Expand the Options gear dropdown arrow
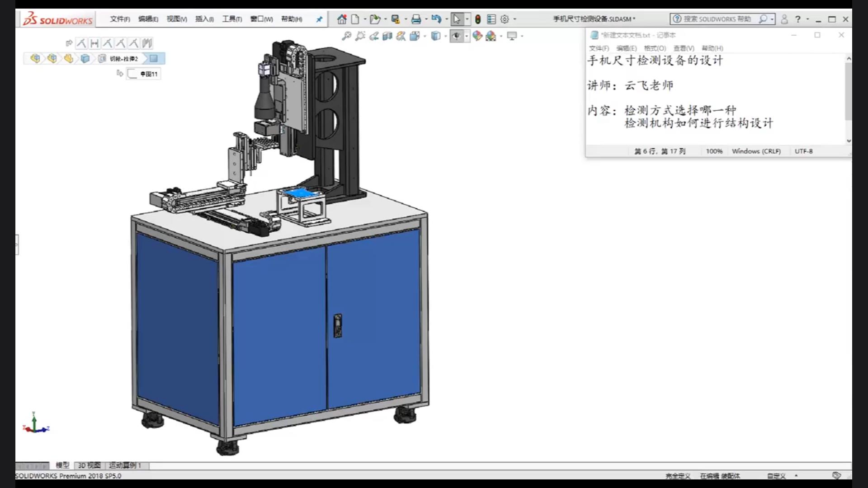This screenshot has width=868, height=488. click(x=514, y=19)
